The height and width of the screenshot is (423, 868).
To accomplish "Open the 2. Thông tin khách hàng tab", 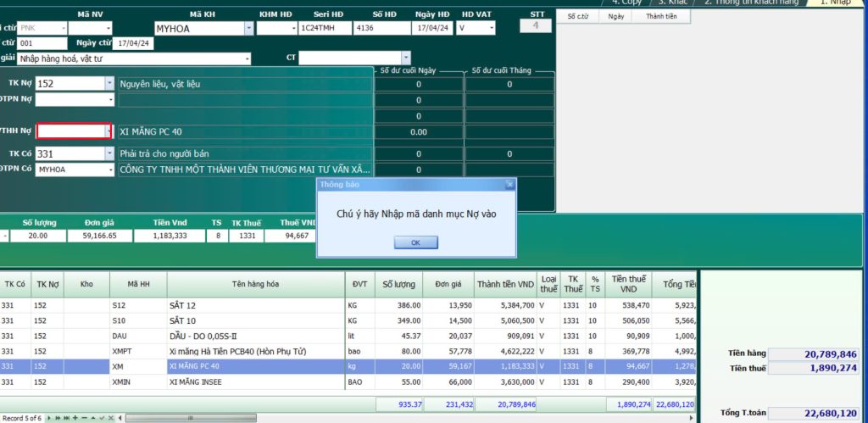I will click(751, 3).
